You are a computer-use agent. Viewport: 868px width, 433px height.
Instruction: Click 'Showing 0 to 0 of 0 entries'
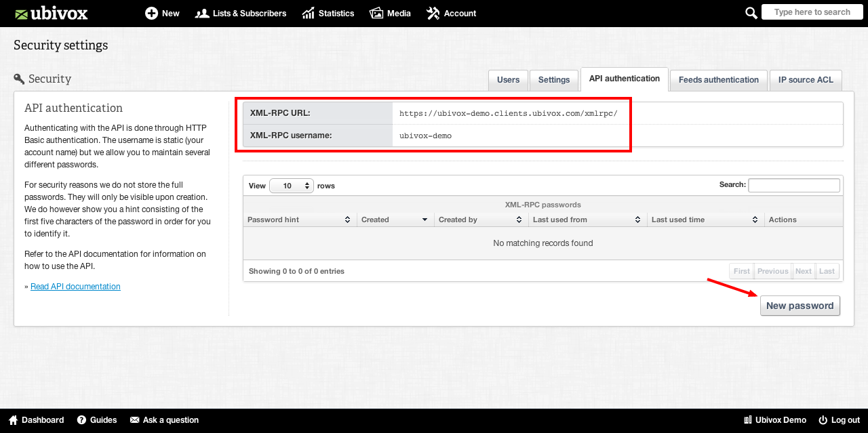(x=296, y=271)
